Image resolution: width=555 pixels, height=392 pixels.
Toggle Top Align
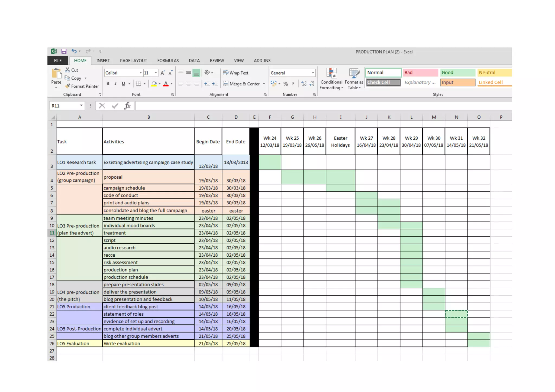pyautogui.click(x=181, y=72)
